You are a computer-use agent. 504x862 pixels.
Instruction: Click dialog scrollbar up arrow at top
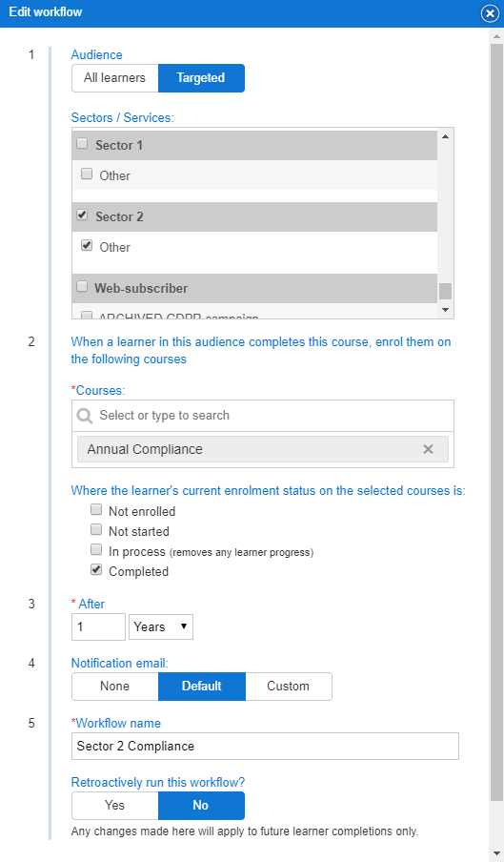tap(497, 36)
